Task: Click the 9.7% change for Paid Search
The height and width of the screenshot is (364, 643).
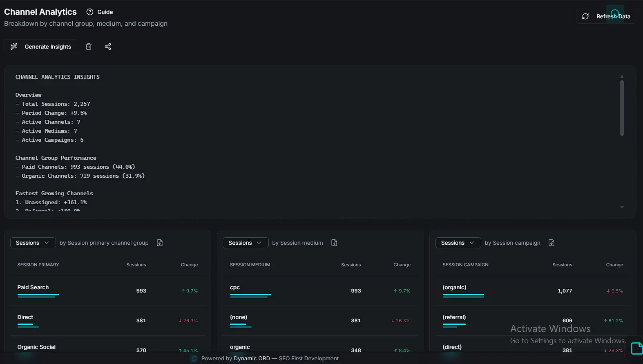Action: click(x=190, y=291)
